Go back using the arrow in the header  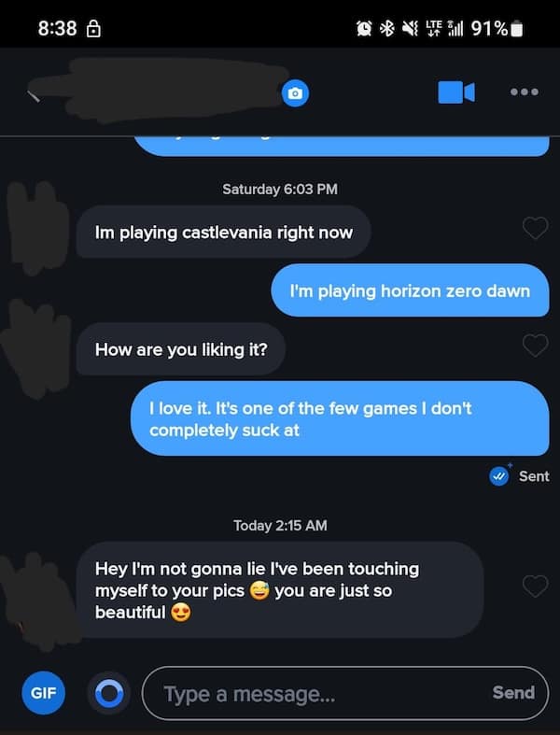pyautogui.click(x=34, y=96)
